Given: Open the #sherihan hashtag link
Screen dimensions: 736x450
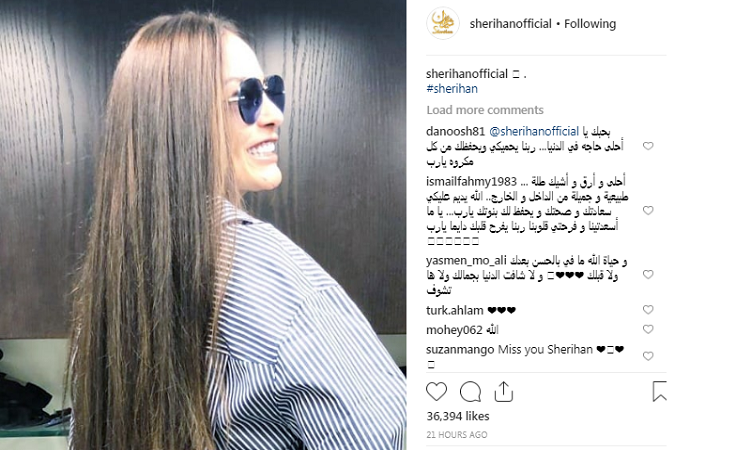Looking at the screenshot, I should click(x=452, y=89).
